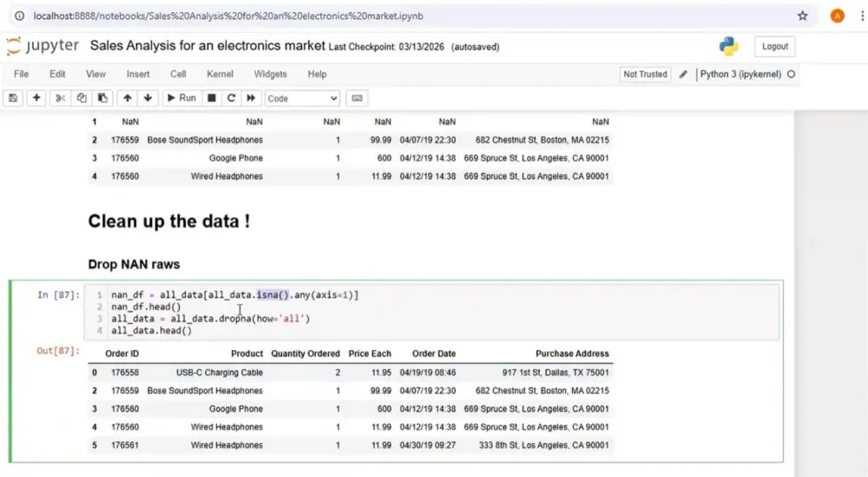Run the selected cell

[181, 98]
